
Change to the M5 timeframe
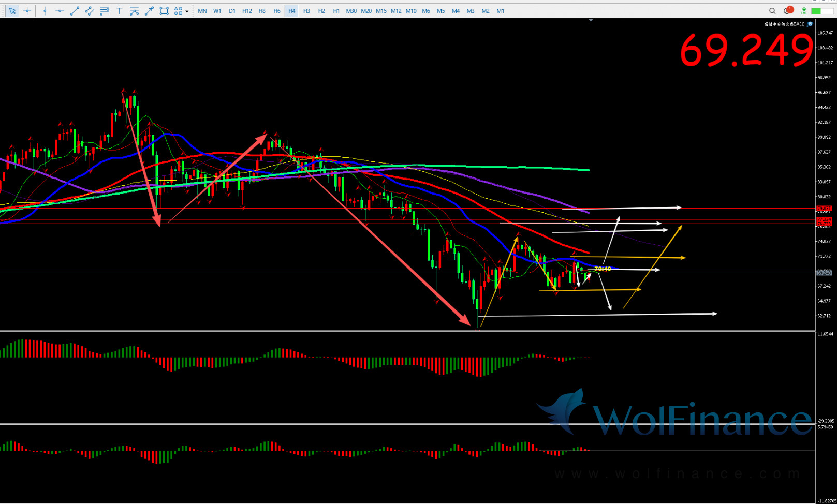click(x=440, y=11)
